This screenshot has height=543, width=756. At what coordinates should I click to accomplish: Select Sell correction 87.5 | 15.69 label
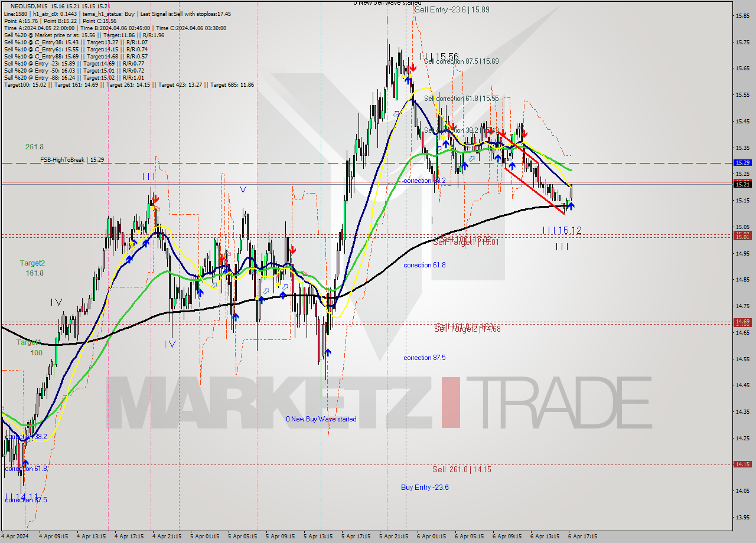(x=461, y=61)
